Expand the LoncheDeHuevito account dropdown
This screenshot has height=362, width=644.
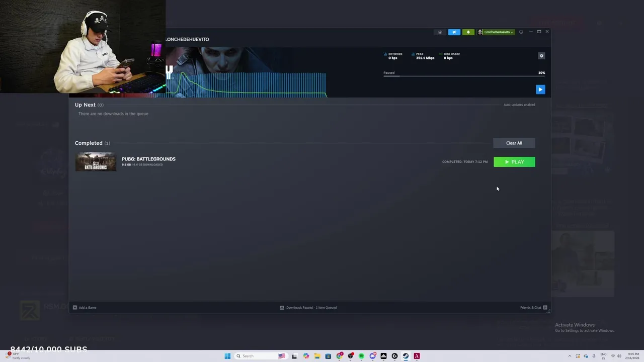pos(496,32)
